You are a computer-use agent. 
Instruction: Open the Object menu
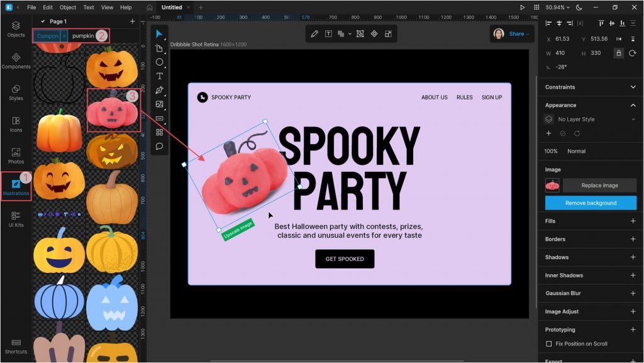(x=68, y=8)
